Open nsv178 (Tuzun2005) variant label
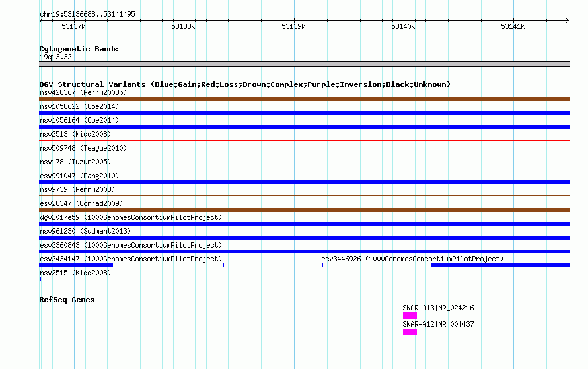588x369 pixels. pyautogui.click(x=75, y=162)
